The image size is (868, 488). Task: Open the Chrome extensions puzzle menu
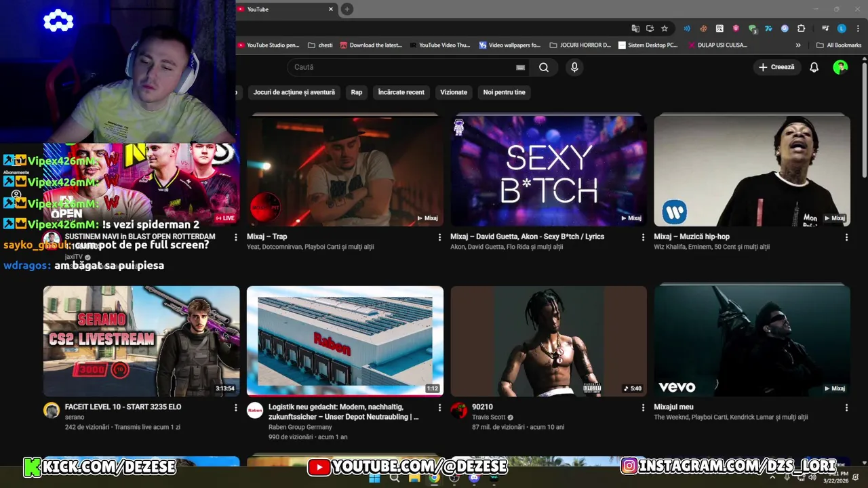802,28
